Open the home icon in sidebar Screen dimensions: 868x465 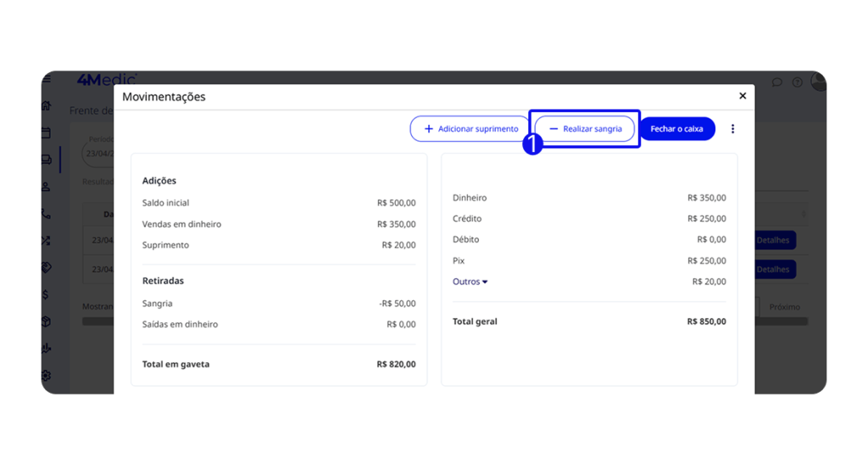[46, 106]
